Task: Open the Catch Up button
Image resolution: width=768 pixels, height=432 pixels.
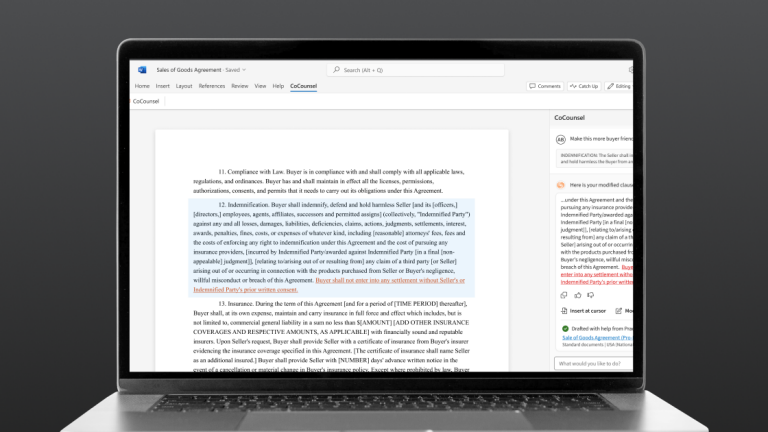Action: click(x=583, y=86)
